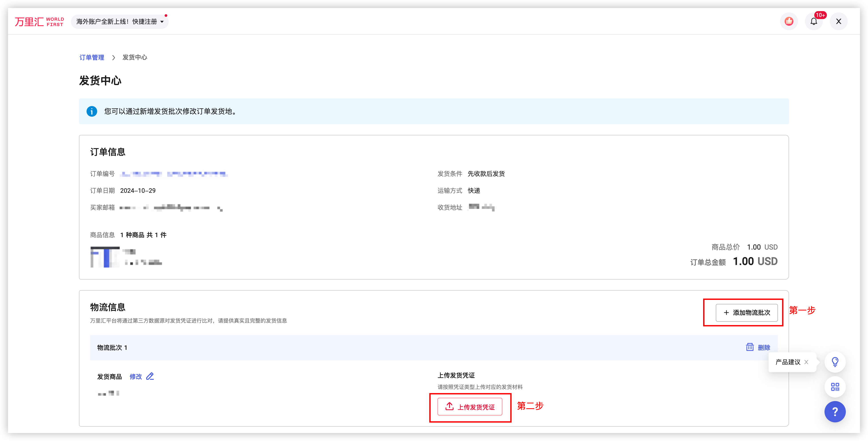Click the blue info icon in banner
Image resolution: width=868 pixels, height=441 pixels.
(92, 111)
